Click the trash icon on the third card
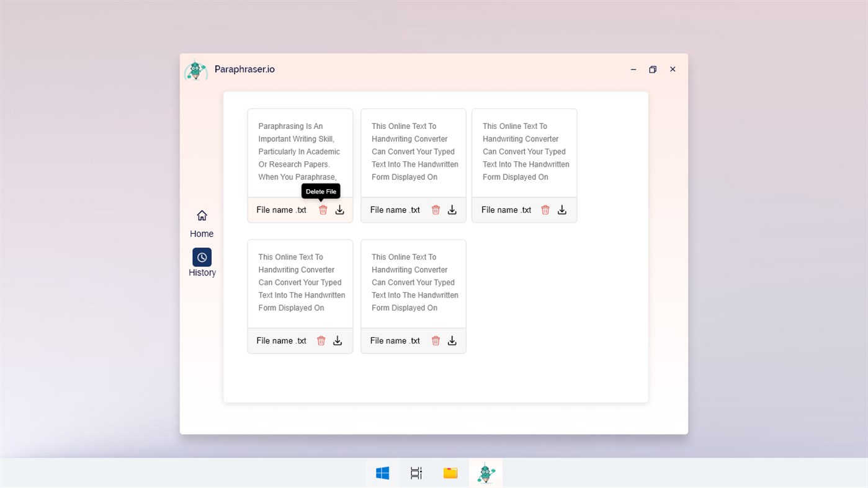The image size is (868, 488). pyautogui.click(x=545, y=210)
